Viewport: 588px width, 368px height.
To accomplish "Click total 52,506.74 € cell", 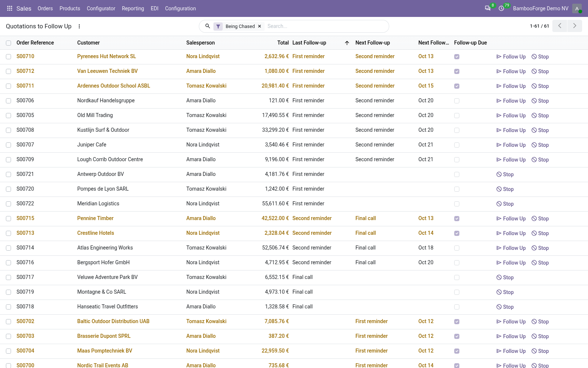I will [x=275, y=248].
